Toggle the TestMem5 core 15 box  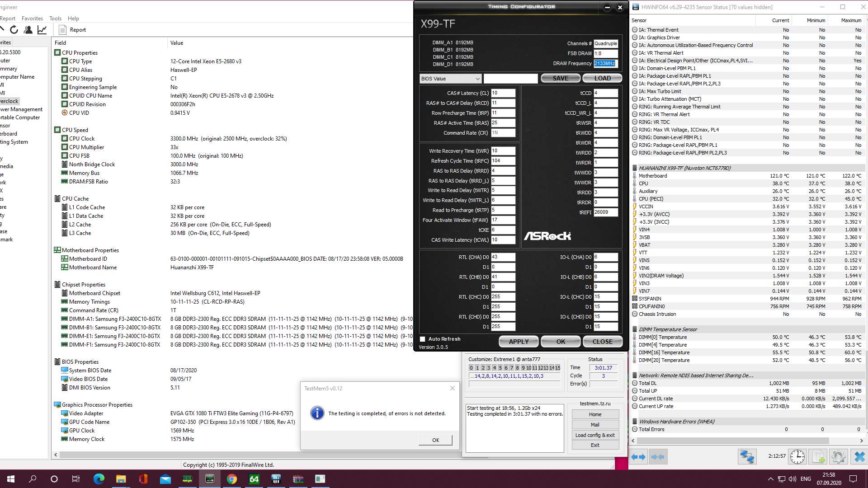point(557,368)
